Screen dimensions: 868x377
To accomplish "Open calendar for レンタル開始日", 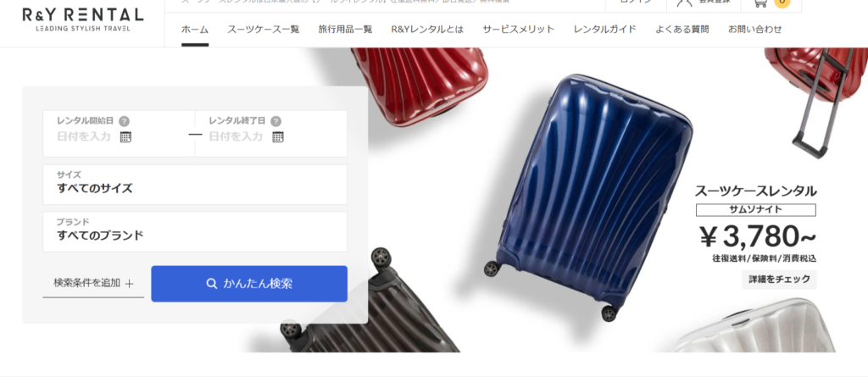I will point(125,136).
